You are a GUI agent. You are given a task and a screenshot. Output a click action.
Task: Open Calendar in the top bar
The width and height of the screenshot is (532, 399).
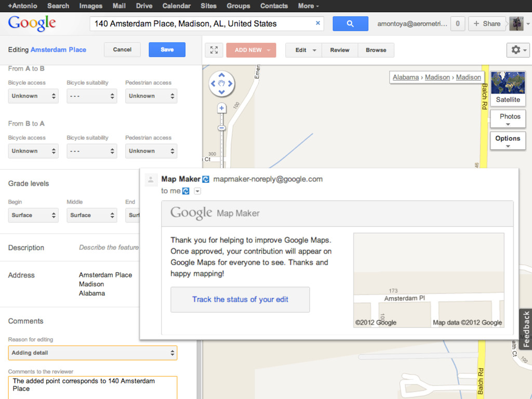pyautogui.click(x=177, y=6)
